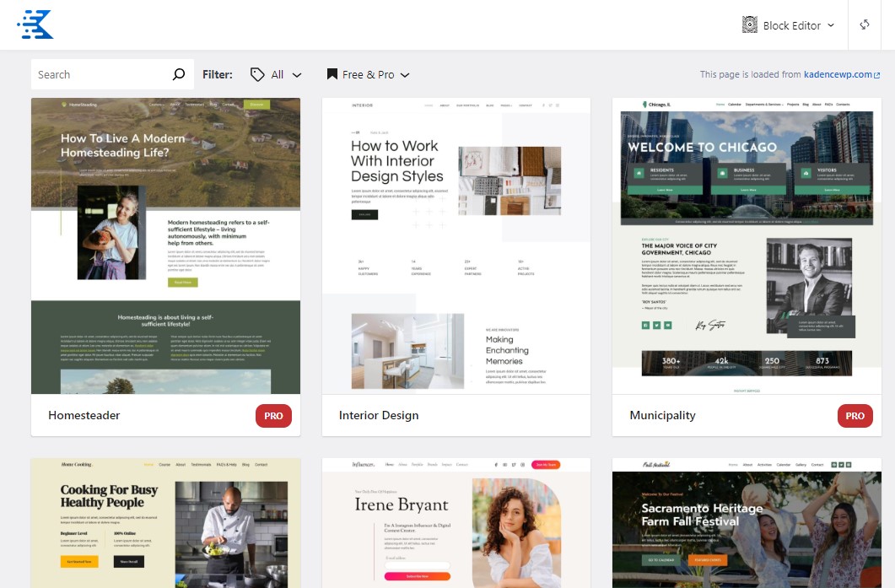This screenshot has height=588, width=895.
Task: Click the Kadence logo icon
Action: click(35, 24)
